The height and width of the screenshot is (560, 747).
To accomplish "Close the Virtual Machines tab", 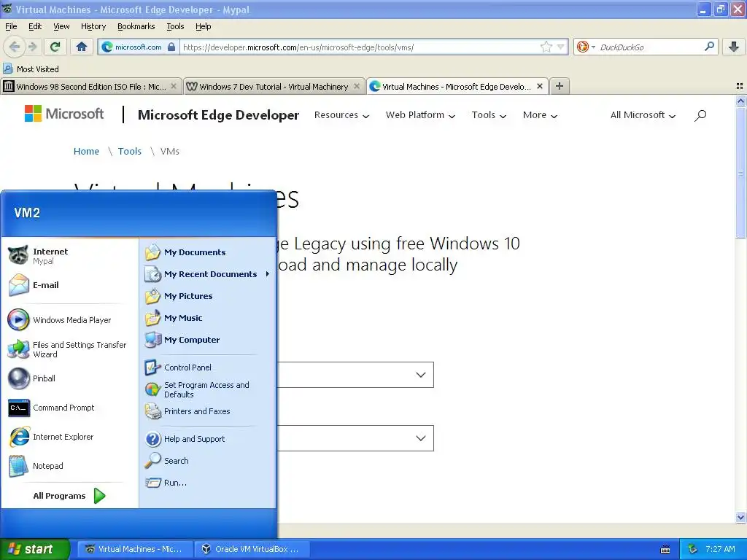I will [540, 86].
